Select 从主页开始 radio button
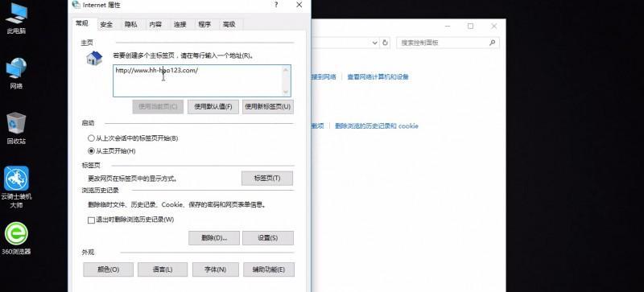 point(91,150)
